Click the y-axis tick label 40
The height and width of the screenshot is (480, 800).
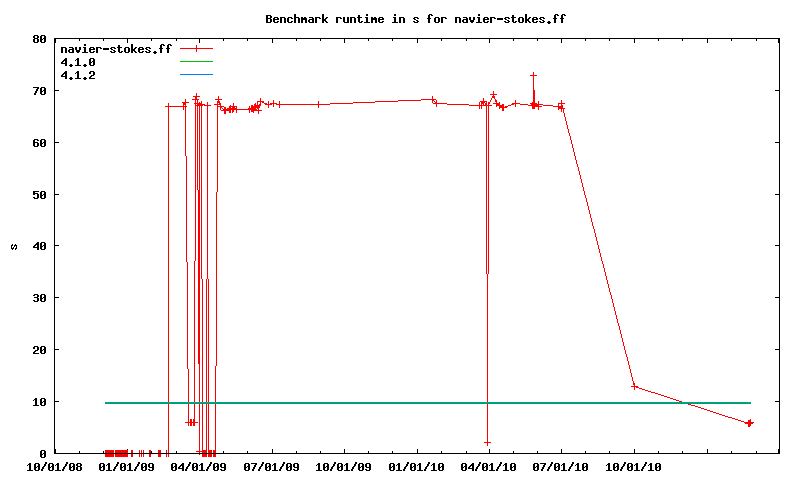point(39,246)
